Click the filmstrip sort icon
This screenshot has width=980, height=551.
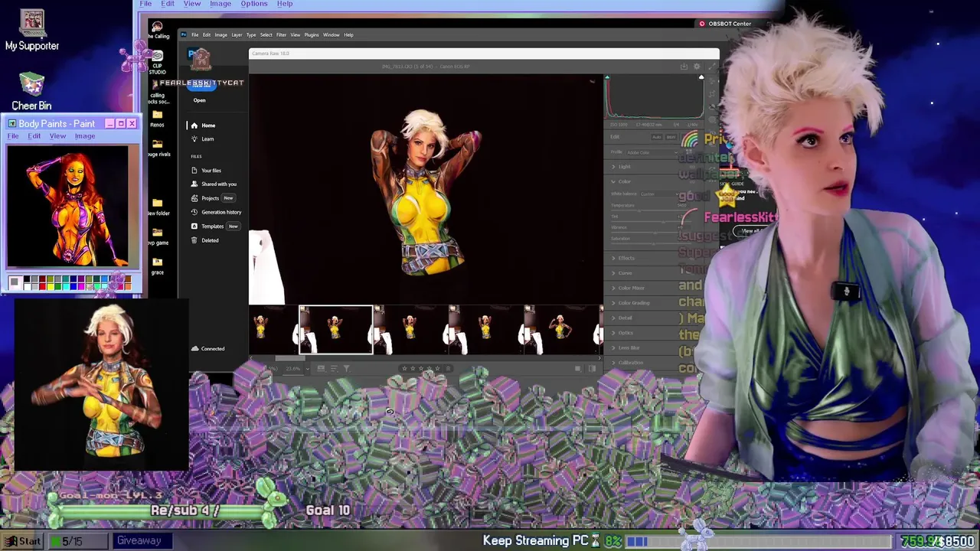point(333,369)
